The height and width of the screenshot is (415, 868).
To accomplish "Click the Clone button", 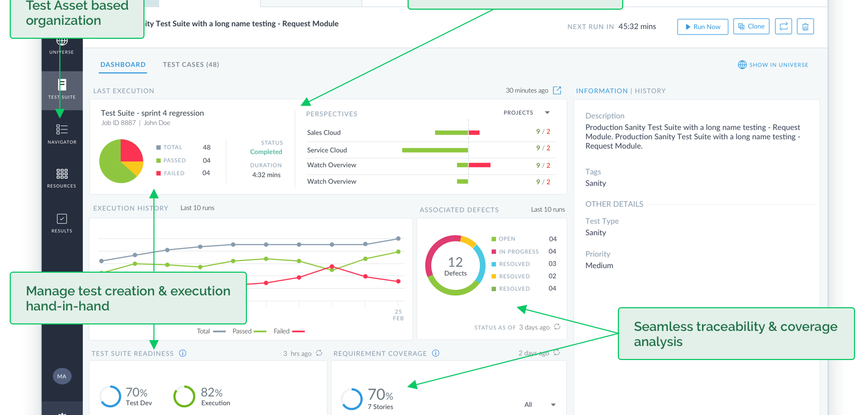I will (751, 26).
